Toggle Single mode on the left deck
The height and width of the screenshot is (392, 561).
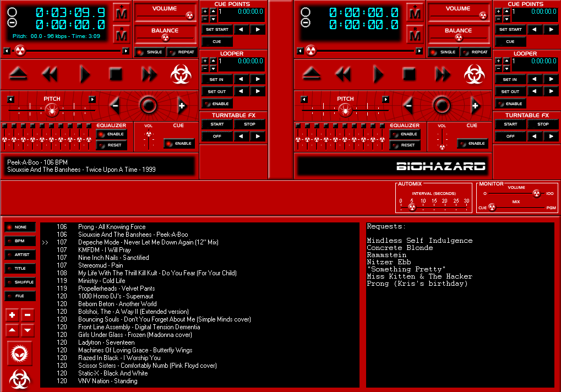point(150,52)
